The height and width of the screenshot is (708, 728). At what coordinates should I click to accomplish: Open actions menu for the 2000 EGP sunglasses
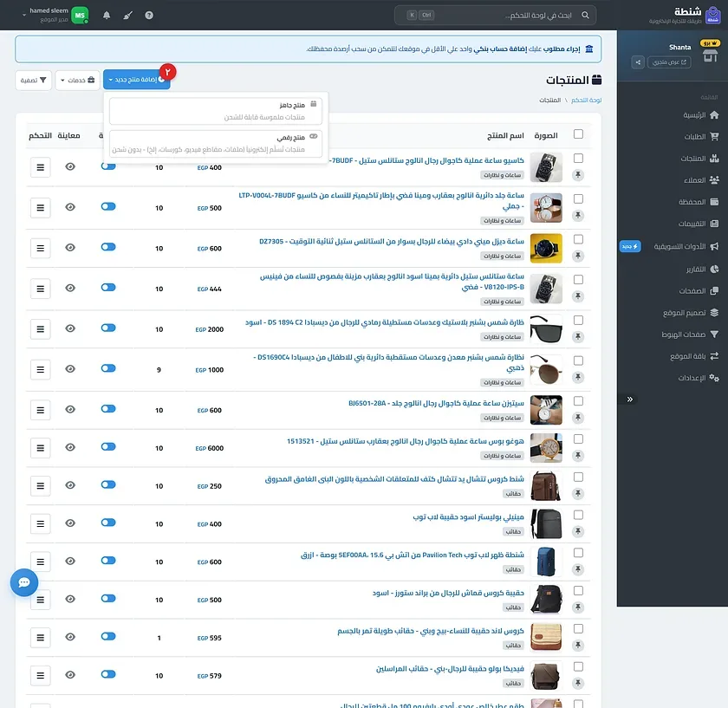click(x=41, y=328)
